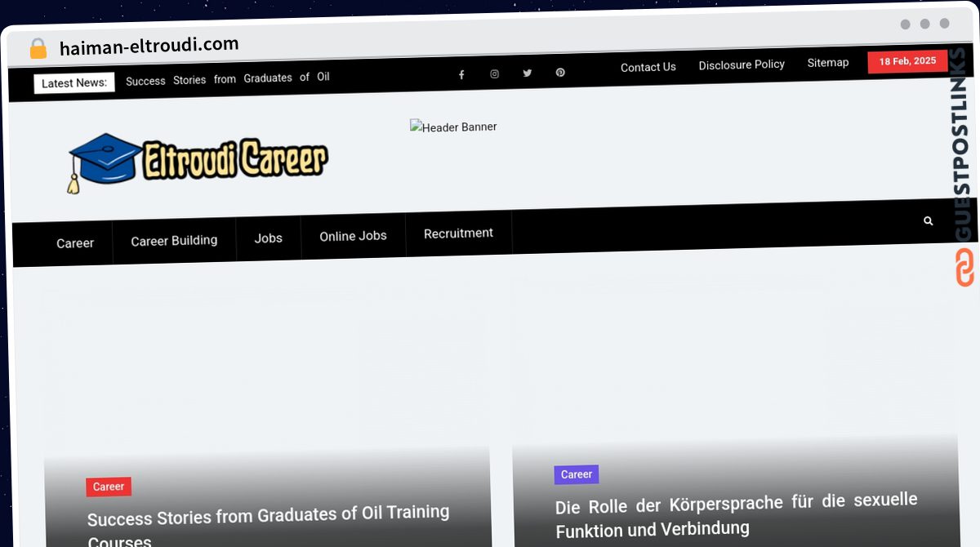Go to Online Jobs section
The height and width of the screenshot is (547, 980).
pyautogui.click(x=353, y=236)
